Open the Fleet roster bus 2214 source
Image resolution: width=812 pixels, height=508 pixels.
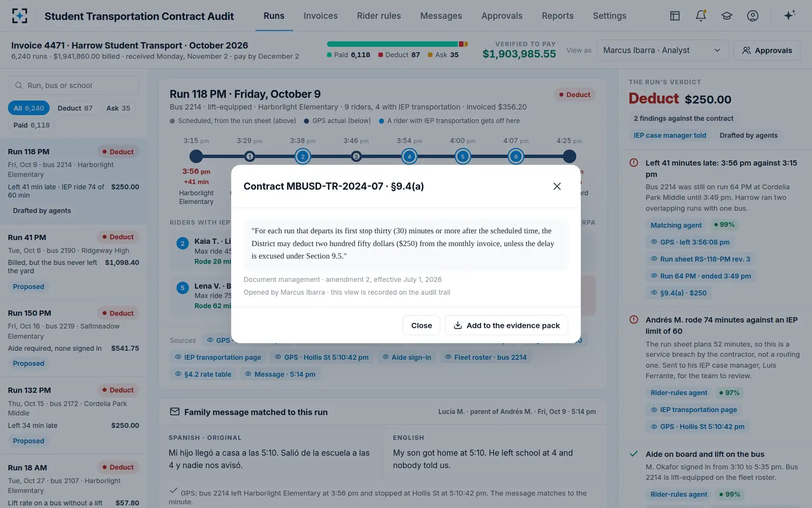coord(486,357)
